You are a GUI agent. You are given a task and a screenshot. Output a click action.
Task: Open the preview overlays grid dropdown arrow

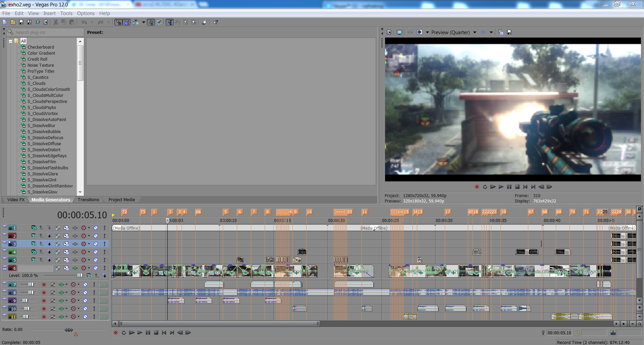(491, 32)
